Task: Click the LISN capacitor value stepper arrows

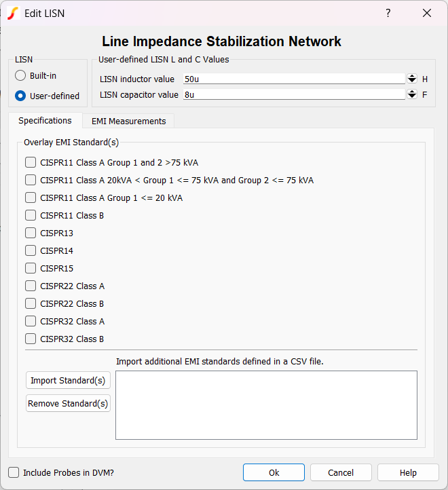Action: click(412, 95)
